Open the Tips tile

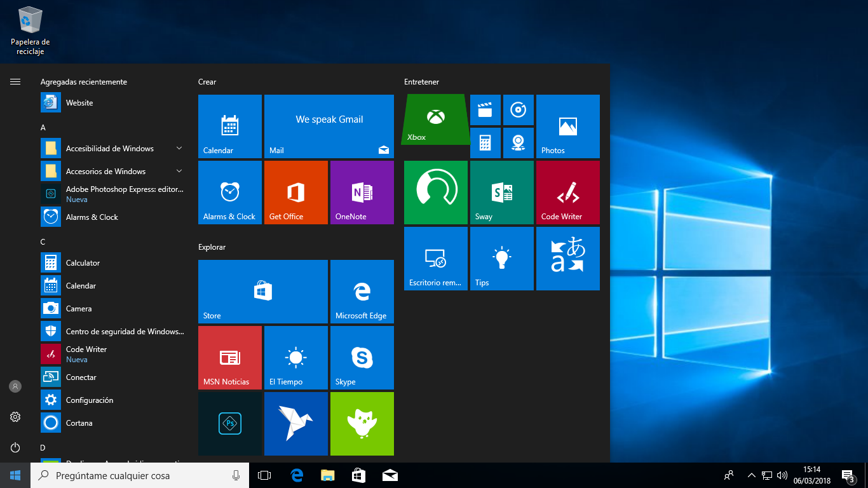pyautogui.click(x=502, y=259)
